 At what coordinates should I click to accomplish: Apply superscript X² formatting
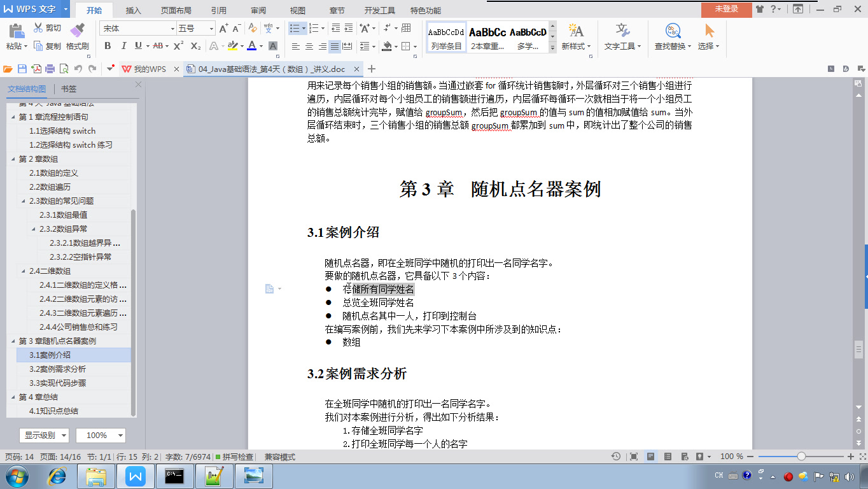178,46
